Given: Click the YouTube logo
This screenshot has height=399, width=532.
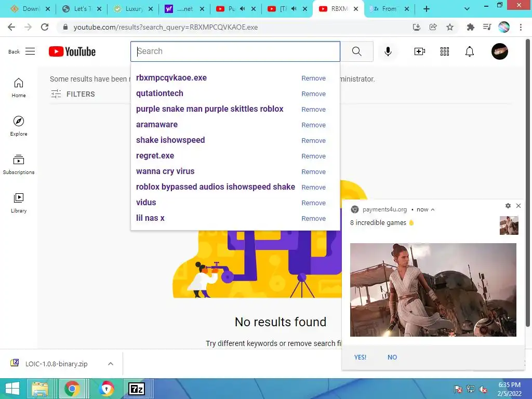Looking at the screenshot, I should click(72, 51).
